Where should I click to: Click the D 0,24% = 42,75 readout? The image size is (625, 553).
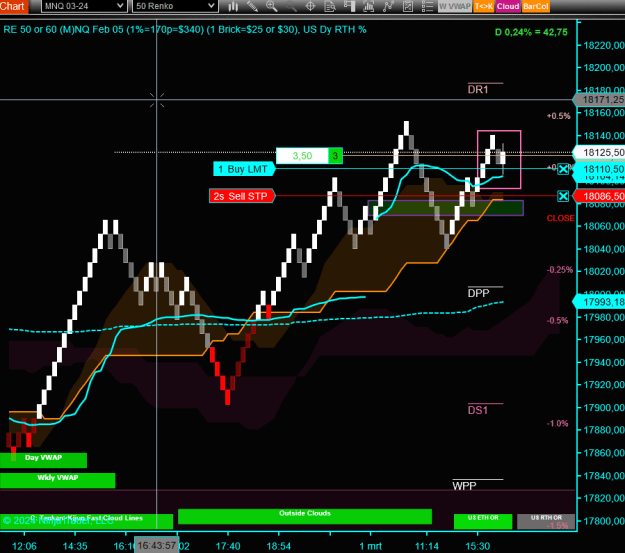click(x=531, y=32)
